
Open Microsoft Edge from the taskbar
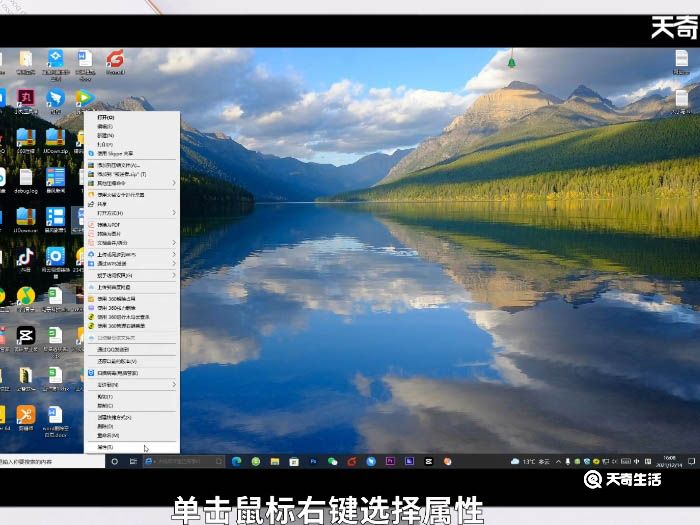[237, 462]
